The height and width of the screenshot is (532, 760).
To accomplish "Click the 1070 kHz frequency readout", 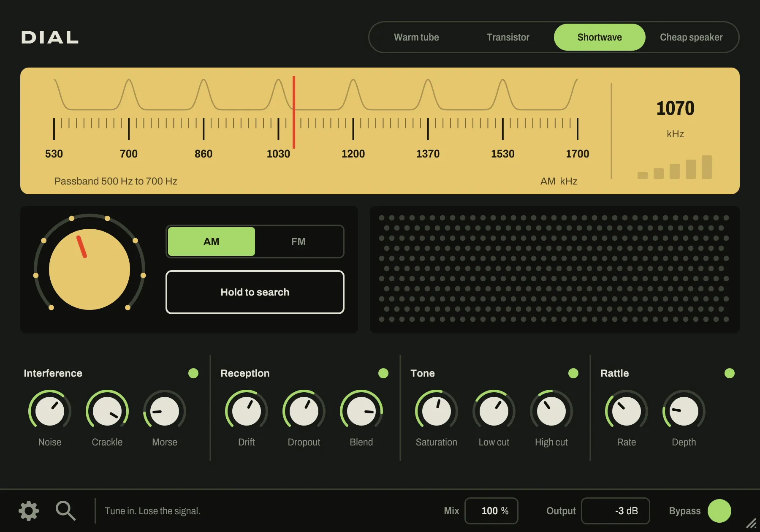I will pyautogui.click(x=675, y=118).
